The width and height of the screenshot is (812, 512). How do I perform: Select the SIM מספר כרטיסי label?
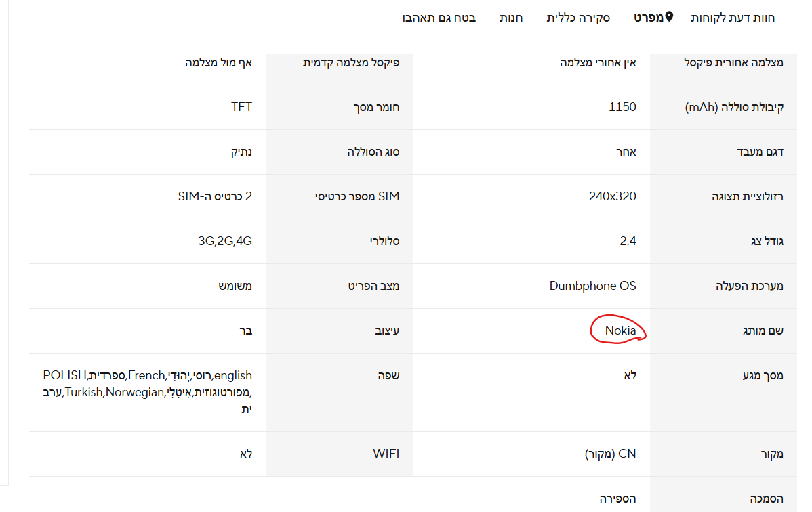[x=357, y=196]
